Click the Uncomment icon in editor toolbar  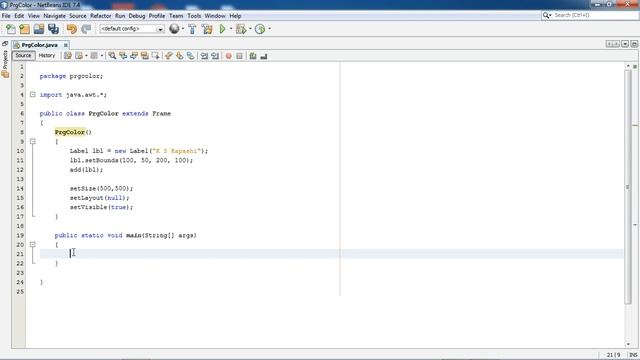click(264, 56)
